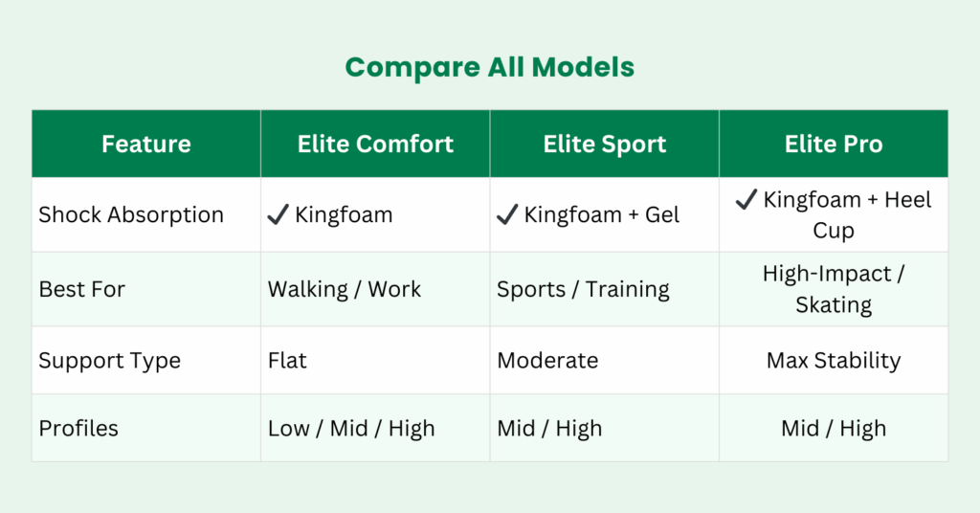The image size is (980, 513).
Task: Select the Sports / Training cell
Action: 583,289
